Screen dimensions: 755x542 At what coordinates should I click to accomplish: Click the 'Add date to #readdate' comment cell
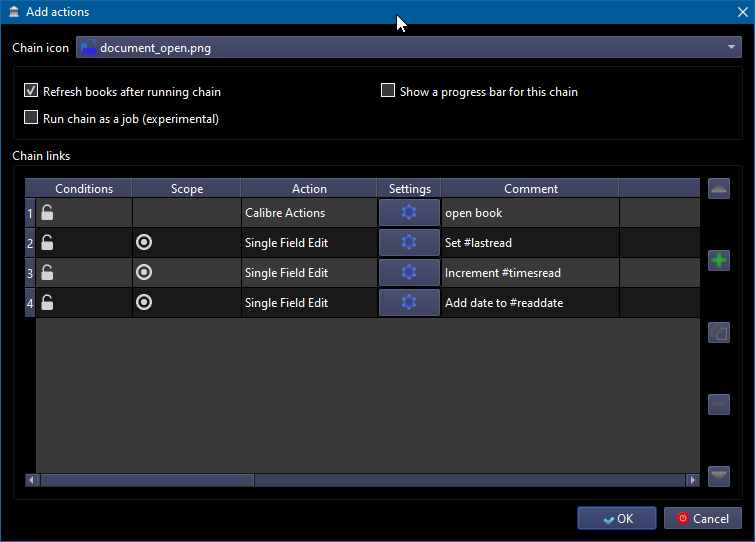pos(530,302)
